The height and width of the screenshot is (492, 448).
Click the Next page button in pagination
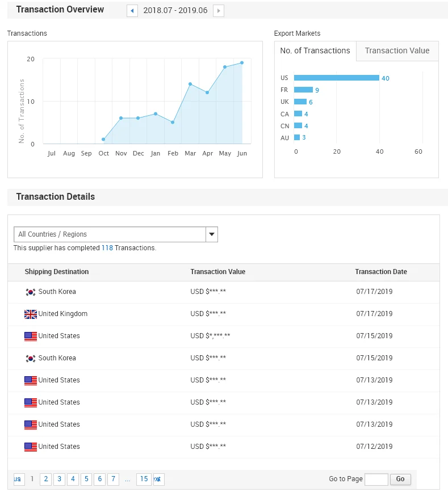(x=158, y=479)
